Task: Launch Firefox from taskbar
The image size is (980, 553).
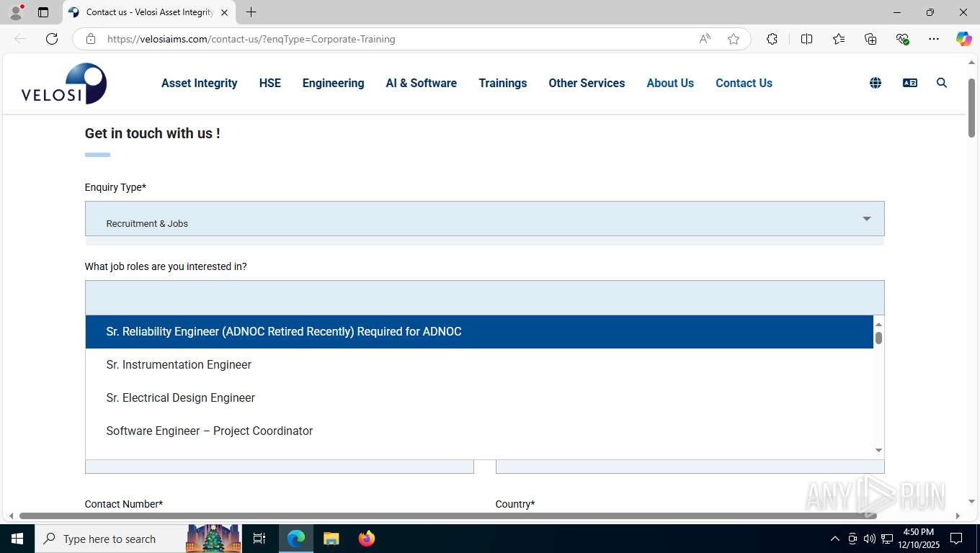Action: pos(367,539)
